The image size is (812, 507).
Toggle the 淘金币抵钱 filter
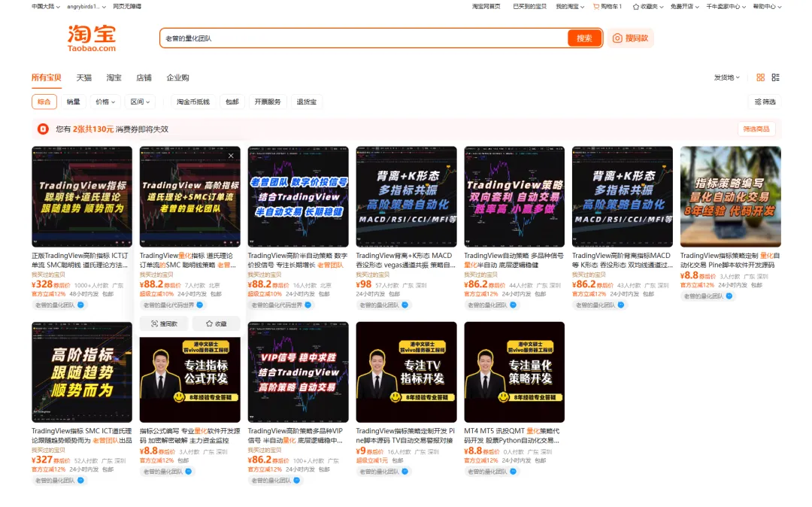pos(193,102)
